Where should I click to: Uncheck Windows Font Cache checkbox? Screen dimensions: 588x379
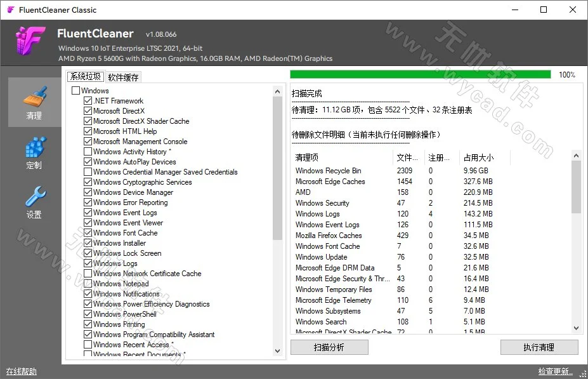88,232
